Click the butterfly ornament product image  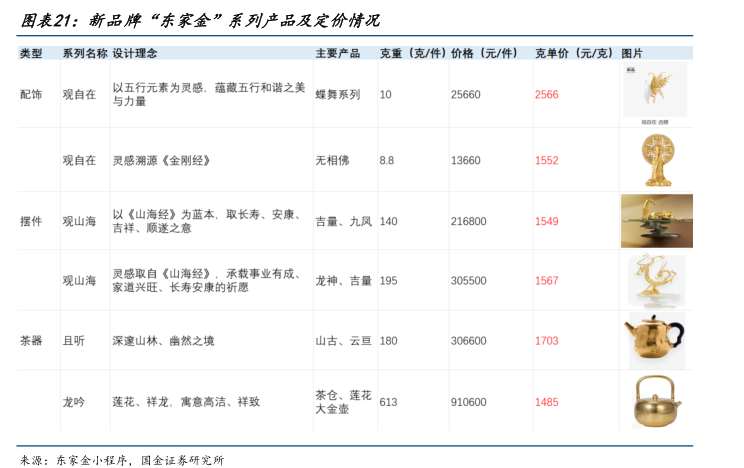click(655, 91)
